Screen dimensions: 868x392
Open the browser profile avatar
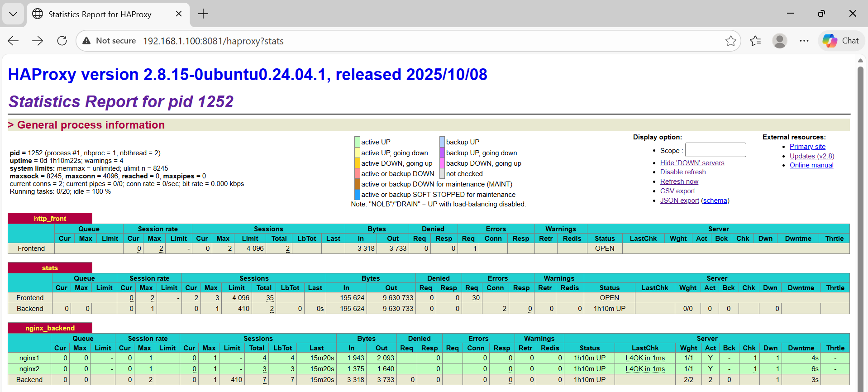tap(779, 41)
